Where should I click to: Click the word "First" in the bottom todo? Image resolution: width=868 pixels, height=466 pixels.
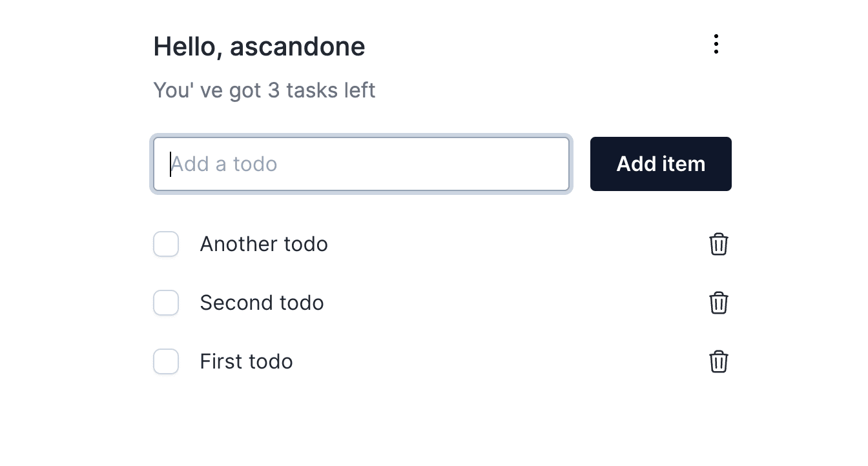click(219, 361)
